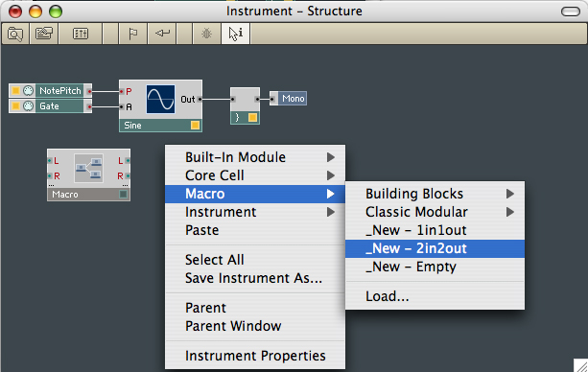Click the window toolbar toggle pill button
This screenshot has width=588, height=372.
click(x=571, y=12)
